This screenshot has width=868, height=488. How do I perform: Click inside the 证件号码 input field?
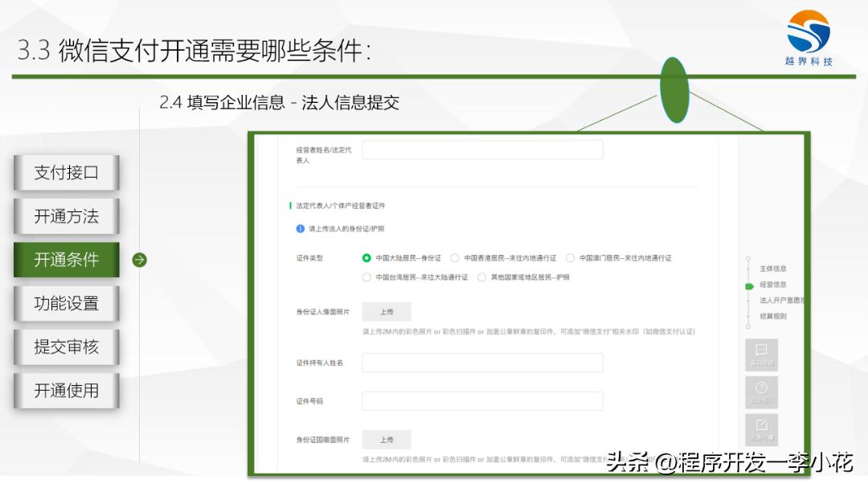482,400
